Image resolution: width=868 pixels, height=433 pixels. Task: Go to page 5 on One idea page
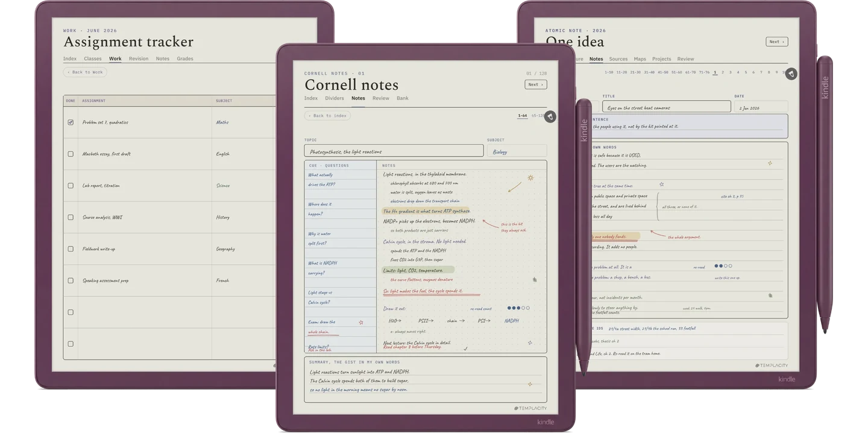pyautogui.click(x=746, y=72)
